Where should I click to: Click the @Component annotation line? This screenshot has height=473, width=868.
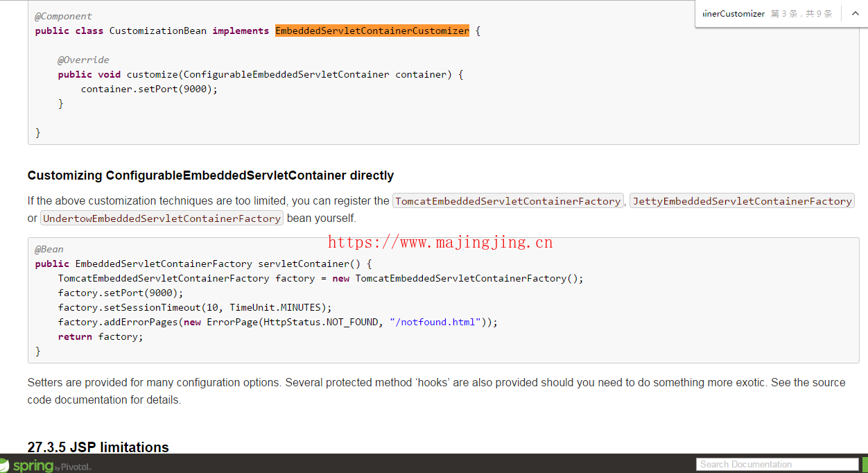(x=63, y=16)
